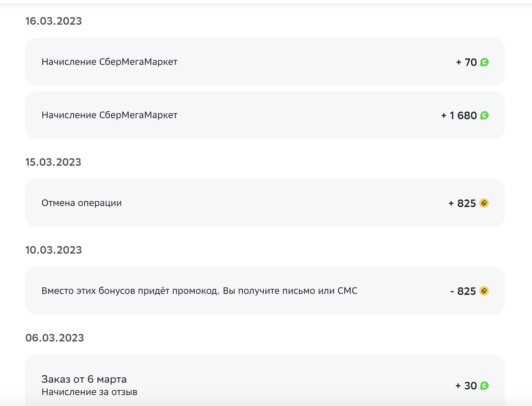The image size is (532, 406).
Task: Open the + 70 СберМегаМаркет accrual entry
Action: [x=265, y=62]
